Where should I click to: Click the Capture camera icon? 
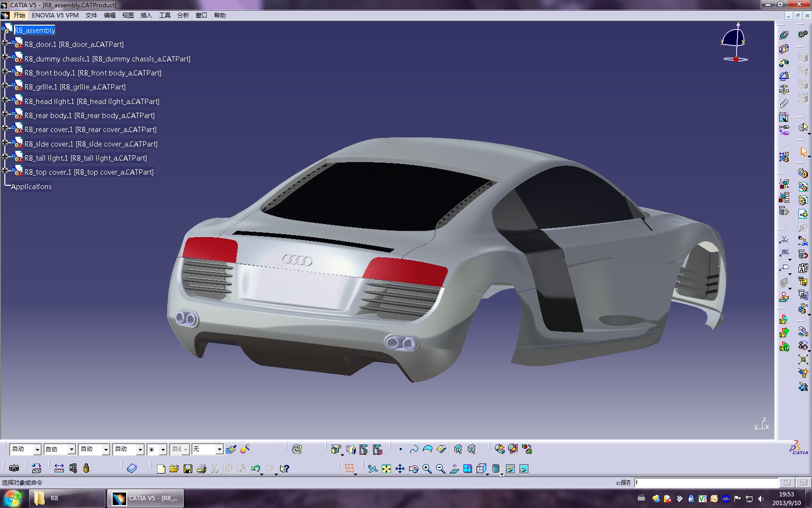(14, 468)
